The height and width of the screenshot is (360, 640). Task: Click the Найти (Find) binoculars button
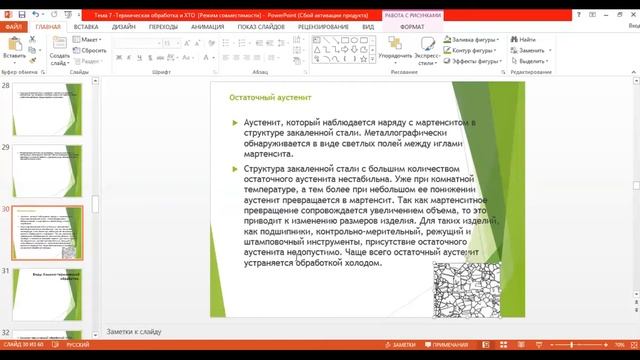(523, 40)
